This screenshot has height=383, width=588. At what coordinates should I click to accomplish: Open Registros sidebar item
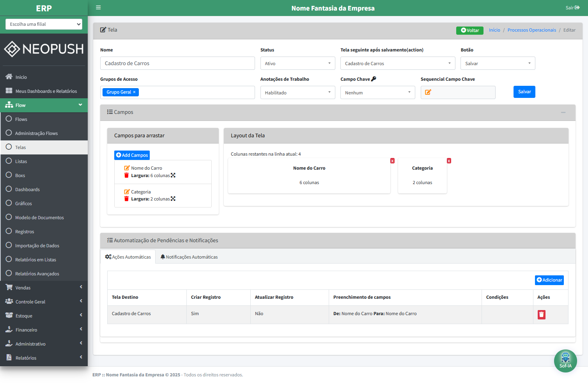click(44, 232)
